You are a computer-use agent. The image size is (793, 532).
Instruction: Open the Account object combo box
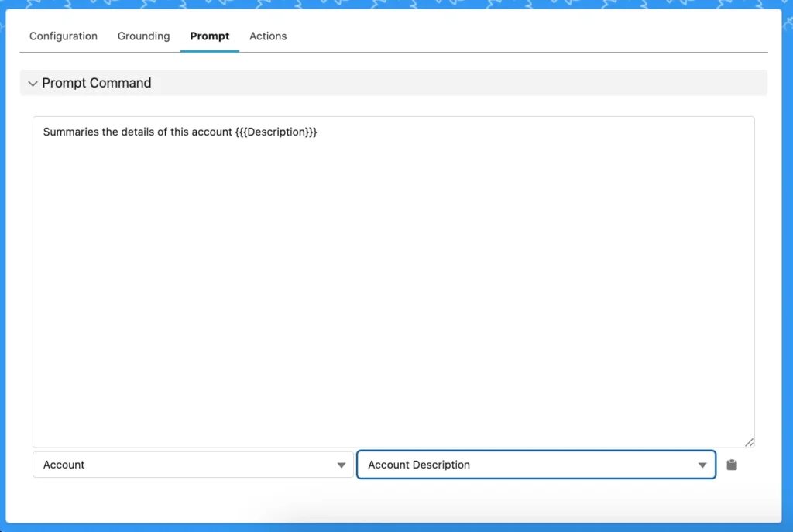point(193,465)
